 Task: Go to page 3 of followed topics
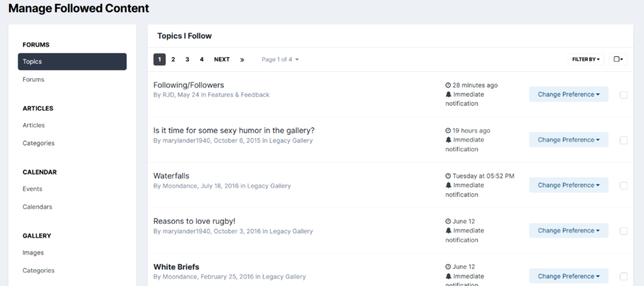pos(187,59)
